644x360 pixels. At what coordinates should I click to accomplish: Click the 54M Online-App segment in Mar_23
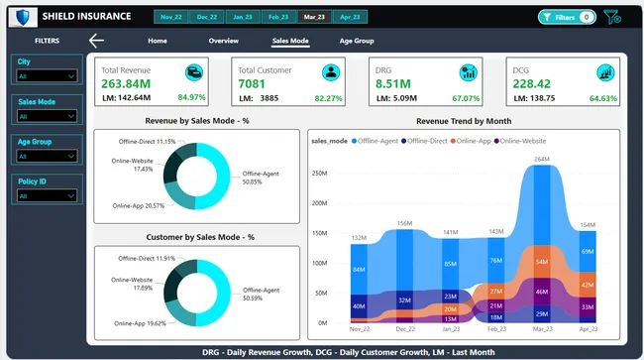point(542,262)
